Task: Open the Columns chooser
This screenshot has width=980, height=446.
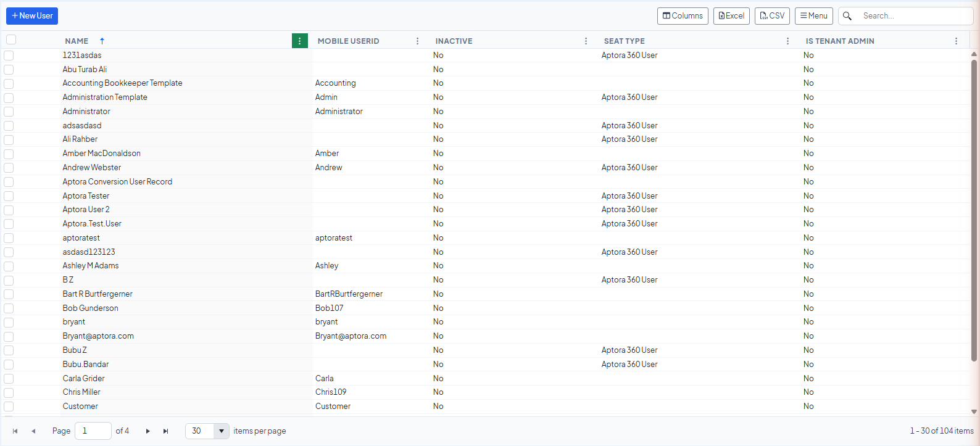Action: coord(683,16)
